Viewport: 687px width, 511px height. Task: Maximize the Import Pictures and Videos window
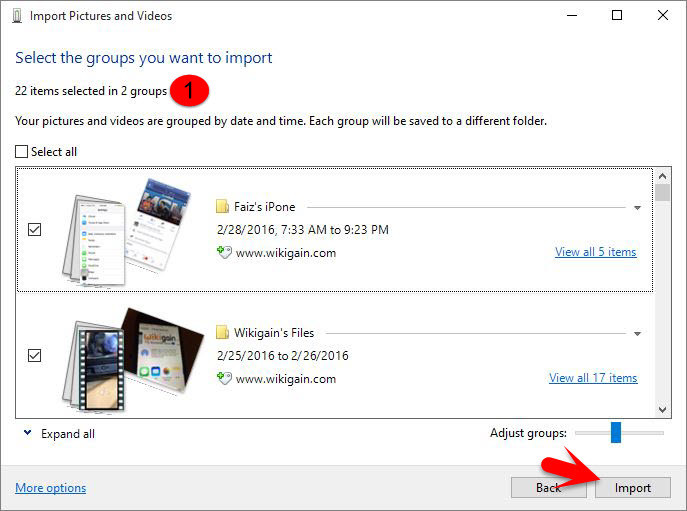(617, 15)
